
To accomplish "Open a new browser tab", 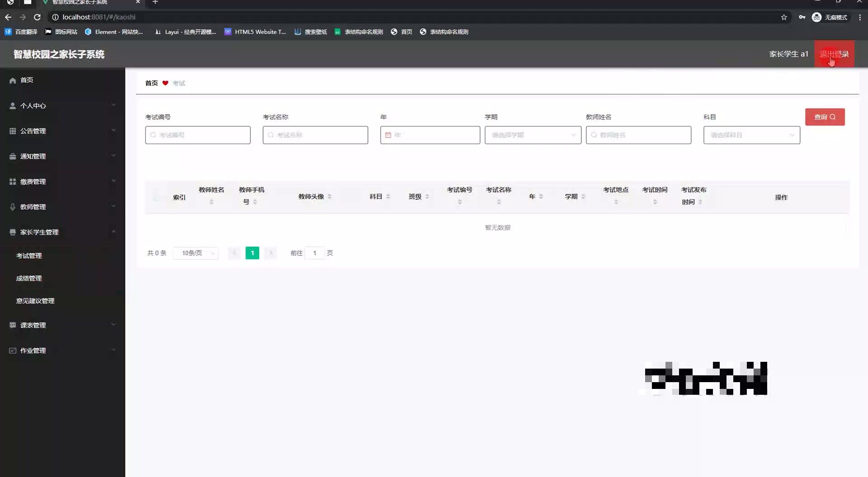I will pos(155,2).
